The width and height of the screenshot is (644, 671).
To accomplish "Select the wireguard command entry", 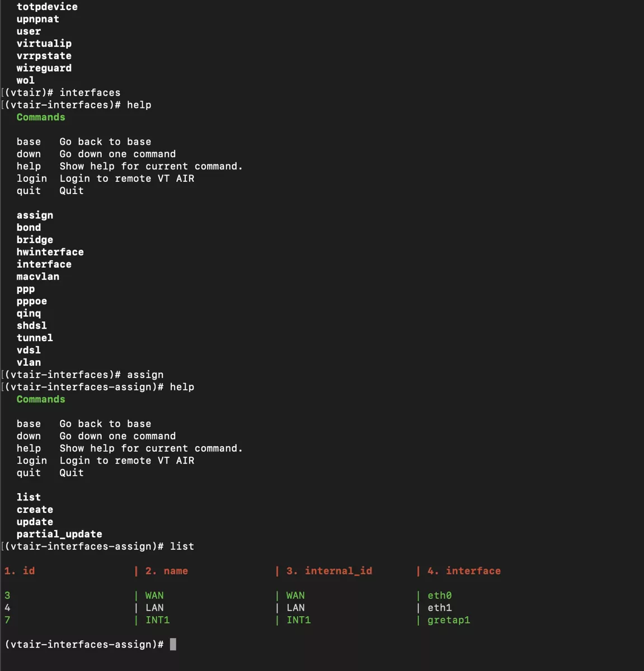I will [44, 68].
